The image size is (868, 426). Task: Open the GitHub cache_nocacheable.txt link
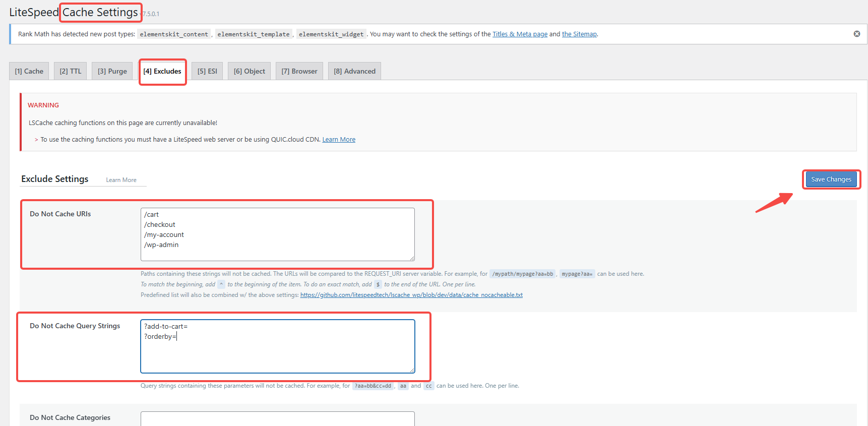[411, 295]
